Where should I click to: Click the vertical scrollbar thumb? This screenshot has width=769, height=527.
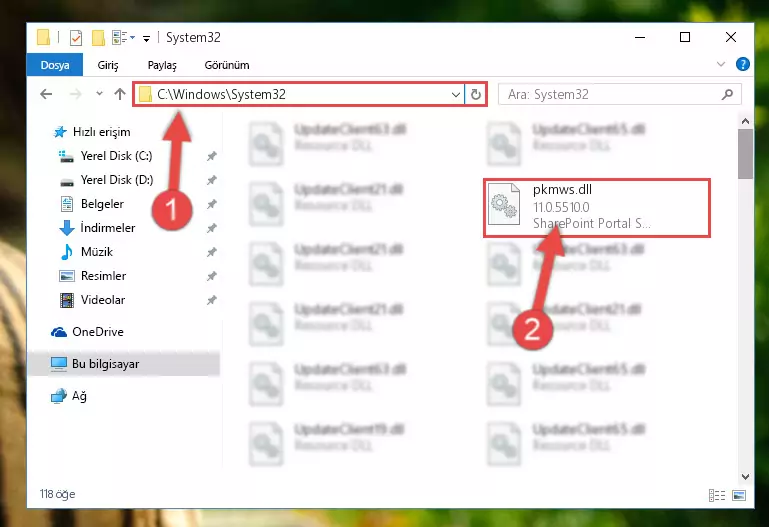click(x=745, y=154)
